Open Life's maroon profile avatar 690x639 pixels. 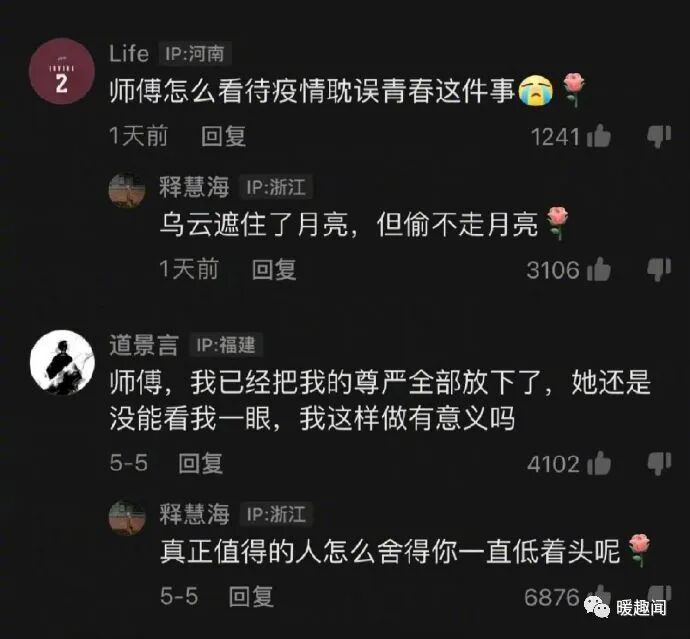point(62,71)
